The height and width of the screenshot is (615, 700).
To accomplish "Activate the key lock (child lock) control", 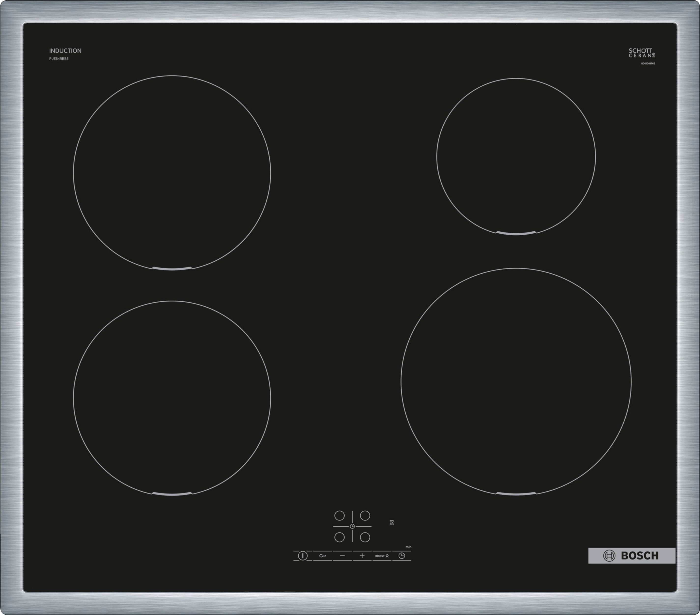I will click(322, 556).
